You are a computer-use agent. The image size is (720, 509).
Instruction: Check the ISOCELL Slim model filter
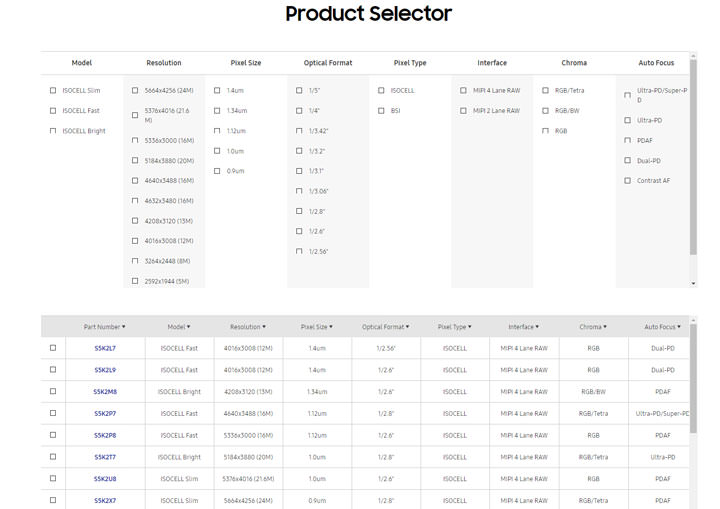tap(53, 91)
